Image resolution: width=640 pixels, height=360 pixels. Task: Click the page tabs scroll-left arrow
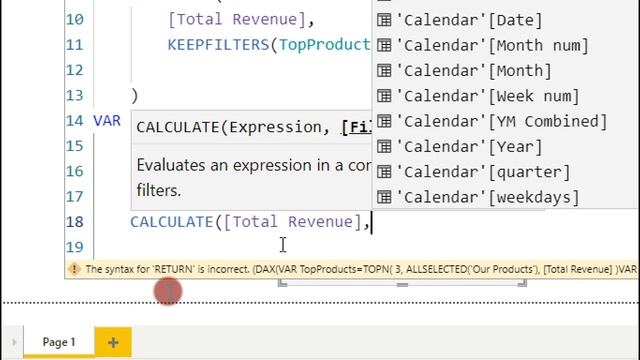click(14, 342)
